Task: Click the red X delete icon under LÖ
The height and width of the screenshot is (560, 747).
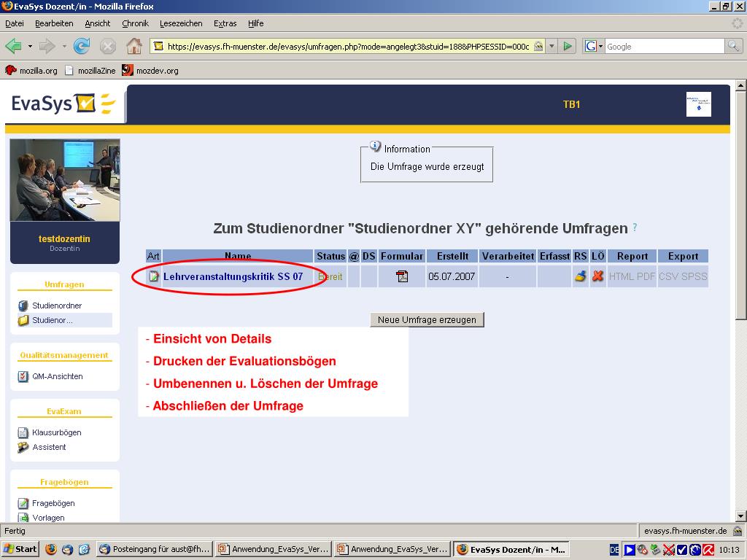Action: [597, 276]
